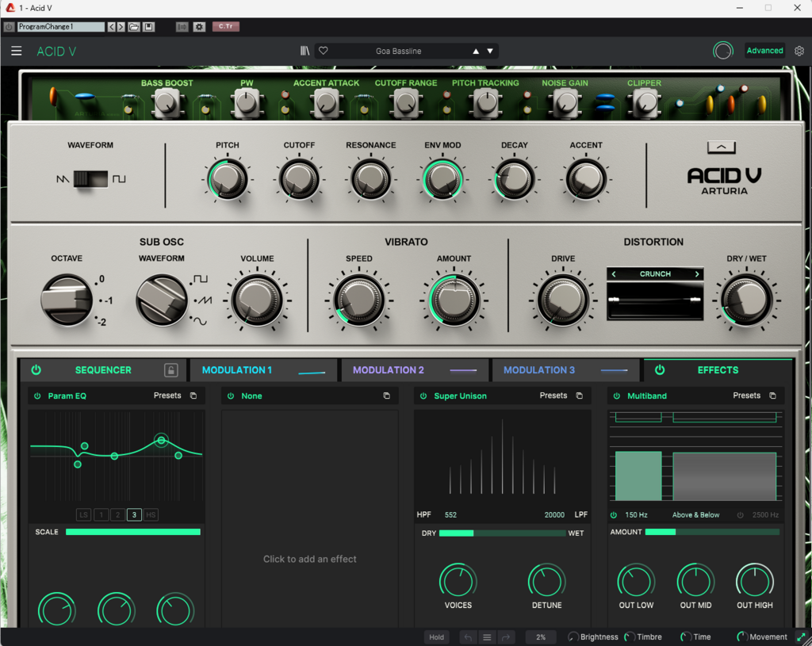Collapse the circuit panel with up-arrow button

722,147
